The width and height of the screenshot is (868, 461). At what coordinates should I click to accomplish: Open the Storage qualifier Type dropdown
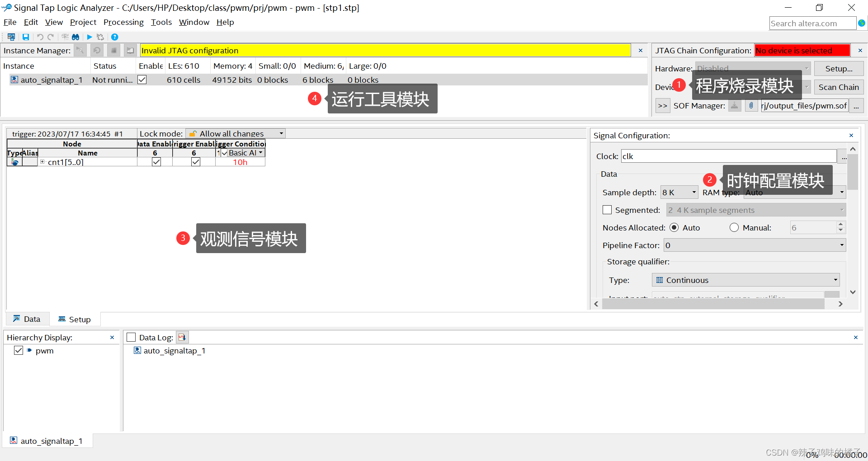pos(745,280)
